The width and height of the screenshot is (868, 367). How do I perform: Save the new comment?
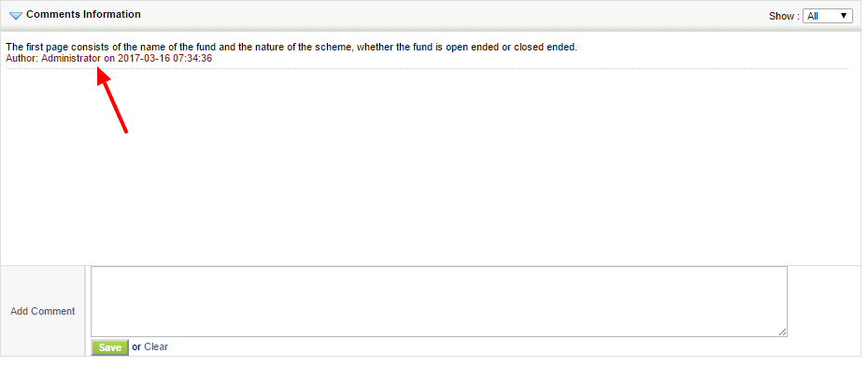pyautogui.click(x=109, y=347)
